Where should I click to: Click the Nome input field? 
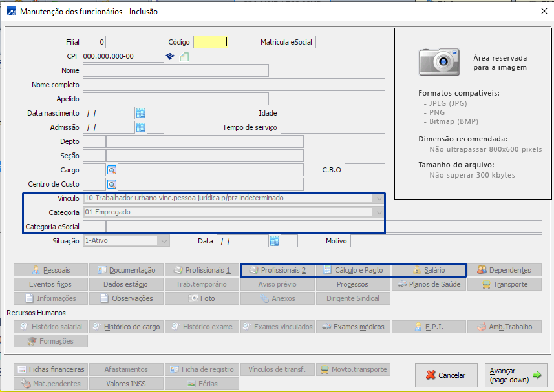tap(176, 70)
